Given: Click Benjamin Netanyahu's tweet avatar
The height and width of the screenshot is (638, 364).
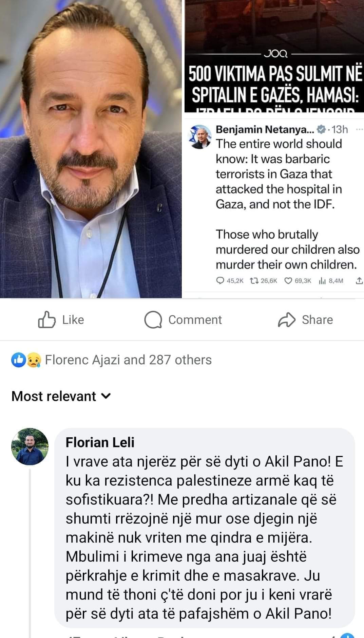Looking at the screenshot, I should [201, 136].
